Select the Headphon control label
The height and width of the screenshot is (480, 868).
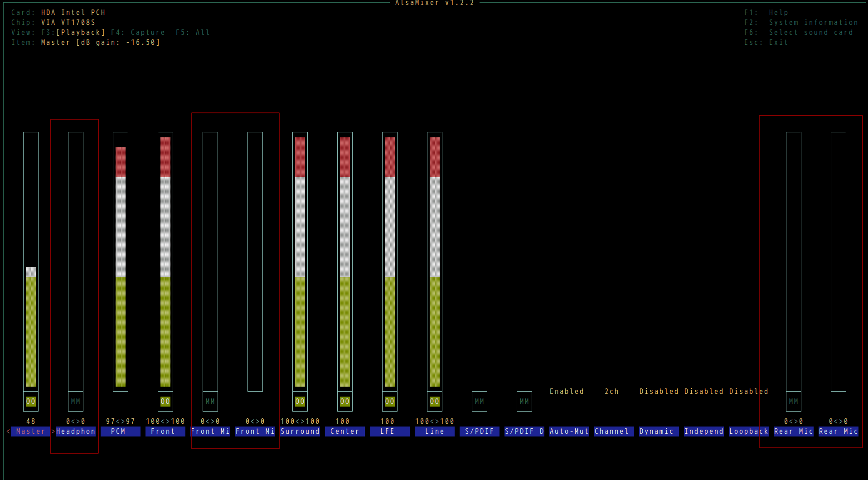click(76, 432)
